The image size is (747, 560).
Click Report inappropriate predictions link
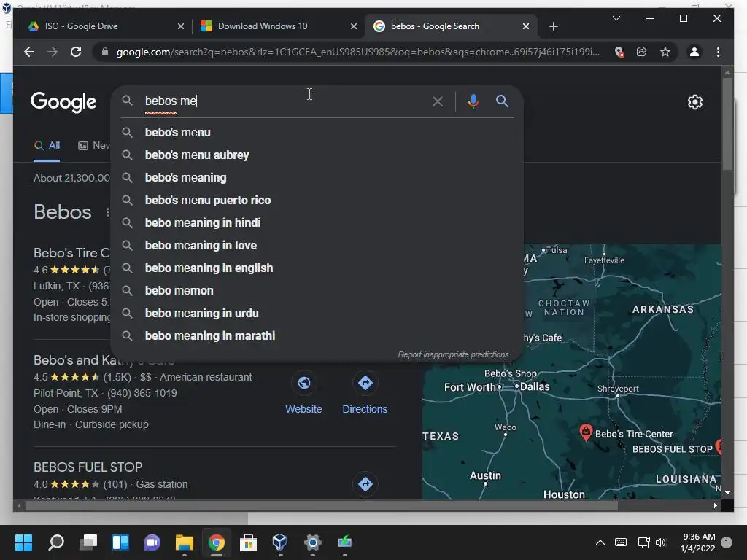[x=453, y=355]
